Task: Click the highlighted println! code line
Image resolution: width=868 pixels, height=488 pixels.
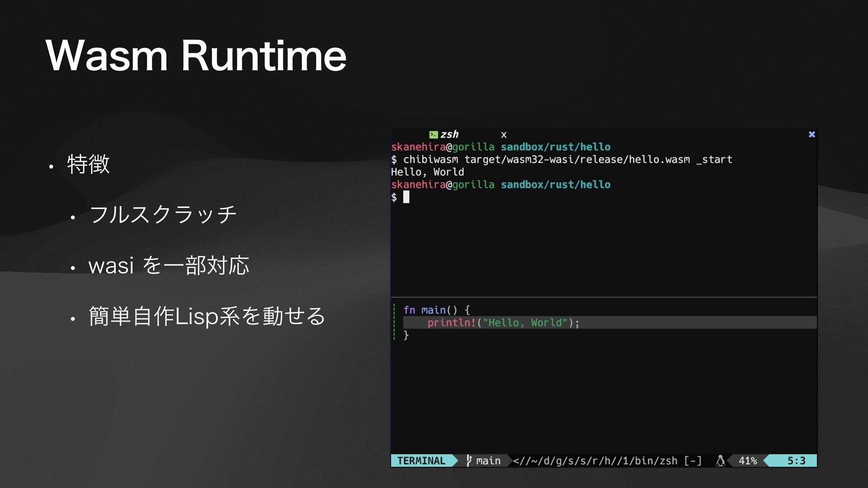Action: 503,323
